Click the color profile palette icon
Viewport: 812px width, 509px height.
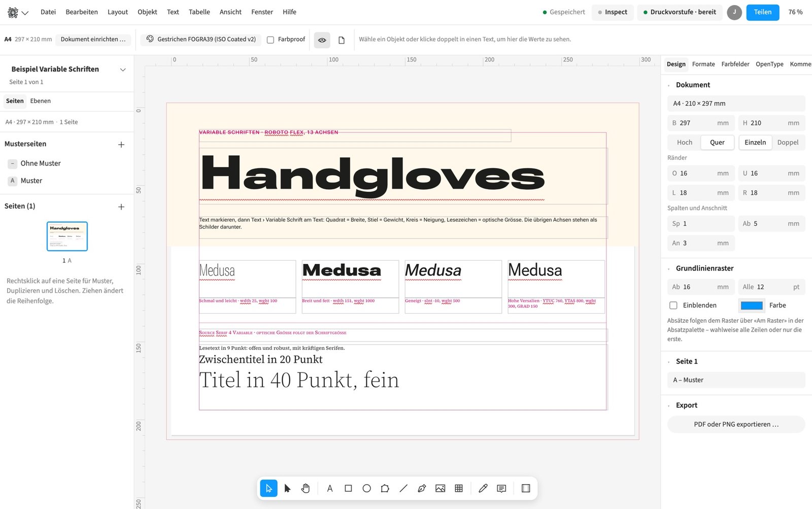(150, 39)
